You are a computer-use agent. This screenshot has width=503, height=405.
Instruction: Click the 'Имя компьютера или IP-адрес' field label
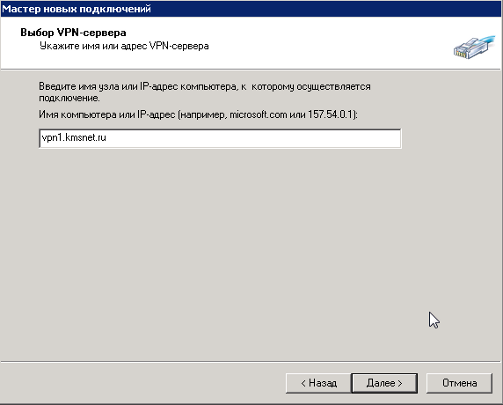[x=107, y=115]
